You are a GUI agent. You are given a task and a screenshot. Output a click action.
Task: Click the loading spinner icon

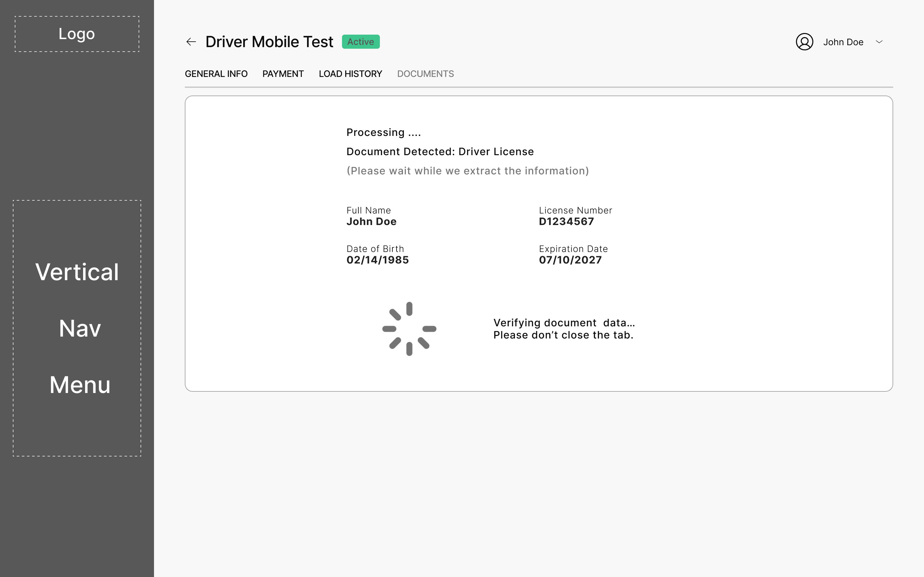pos(409,329)
